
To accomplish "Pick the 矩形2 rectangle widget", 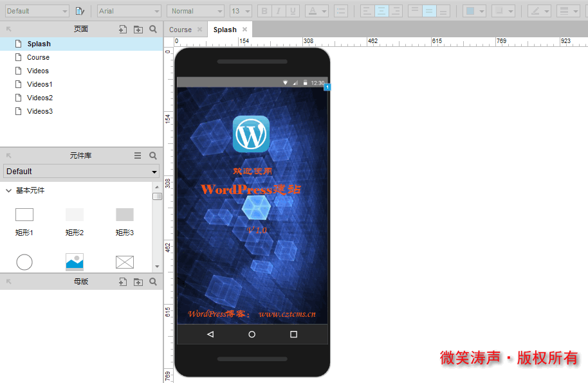I will 75,222.
